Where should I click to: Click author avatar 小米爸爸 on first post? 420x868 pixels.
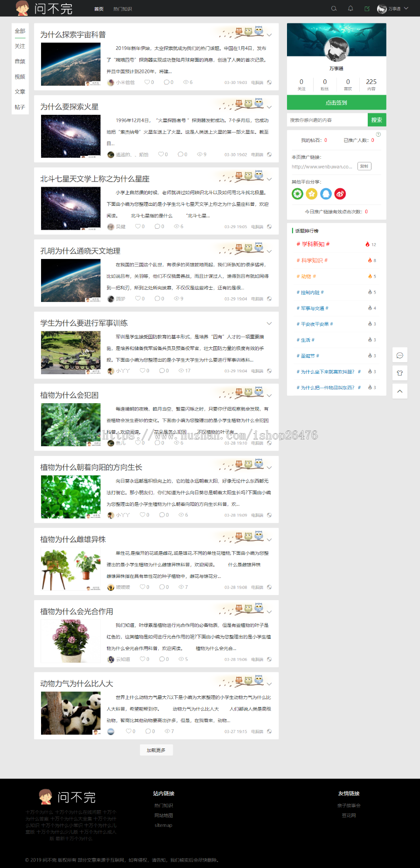pyautogui.click(x=111, y=82)
